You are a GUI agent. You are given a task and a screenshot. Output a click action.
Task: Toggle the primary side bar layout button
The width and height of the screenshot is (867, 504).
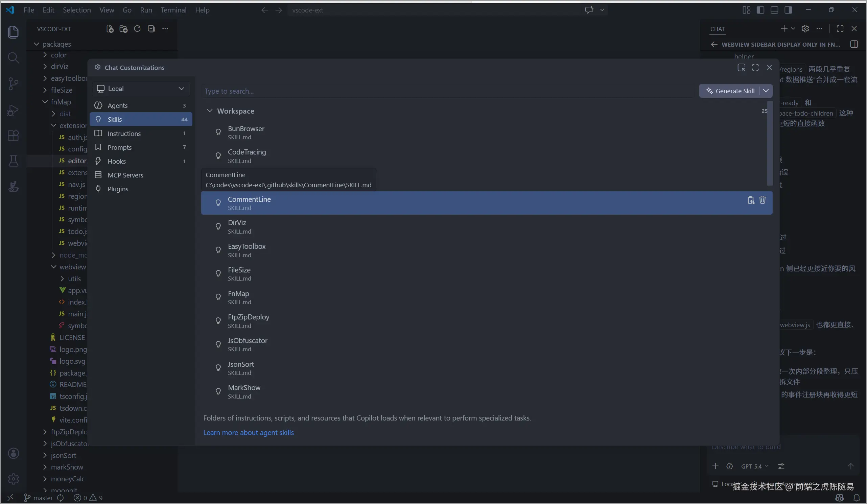click(760, 10)
